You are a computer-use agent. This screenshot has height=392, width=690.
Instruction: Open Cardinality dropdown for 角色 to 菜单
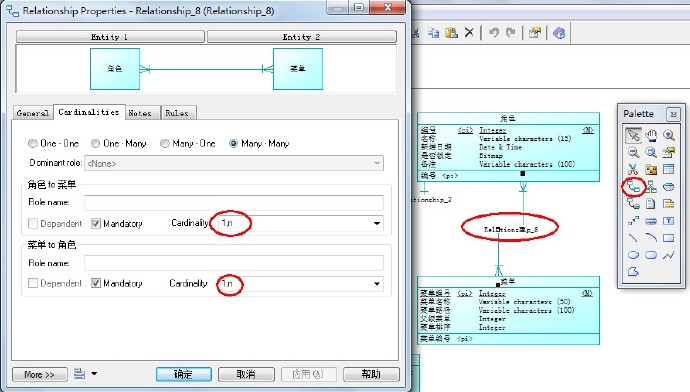click(377, 223)
